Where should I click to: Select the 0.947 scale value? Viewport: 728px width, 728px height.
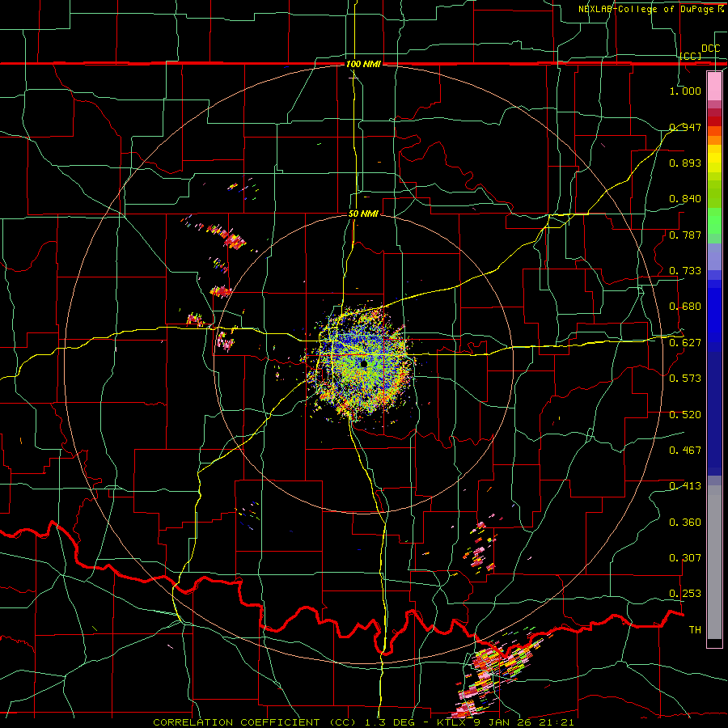click(x=685, y=127)
